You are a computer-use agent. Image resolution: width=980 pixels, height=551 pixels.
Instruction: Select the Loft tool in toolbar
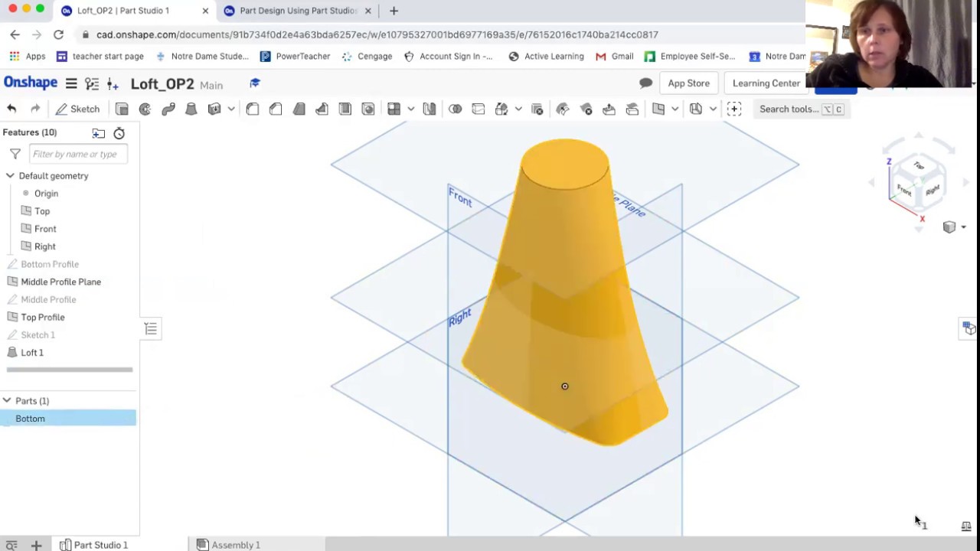pos(191,109)
